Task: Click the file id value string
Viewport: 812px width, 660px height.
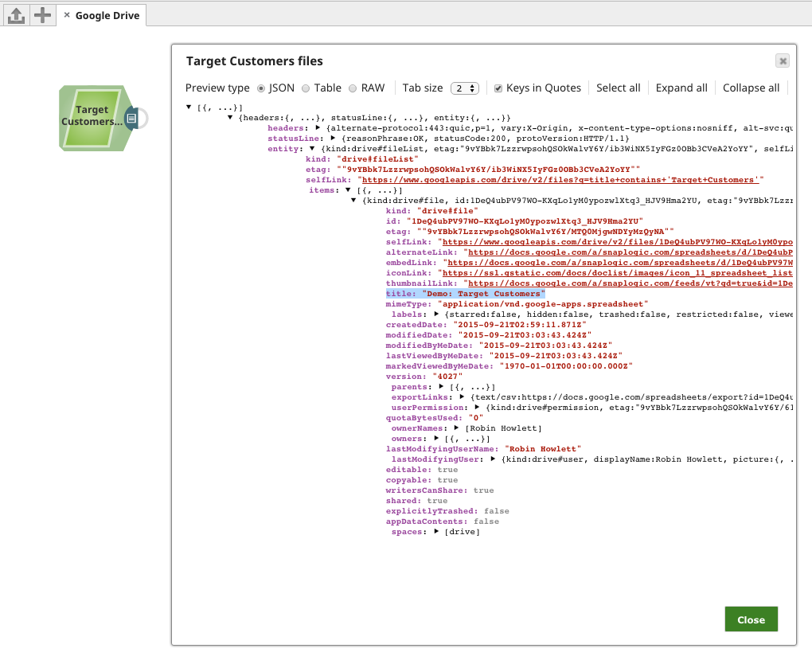Action: pos(525,221)
